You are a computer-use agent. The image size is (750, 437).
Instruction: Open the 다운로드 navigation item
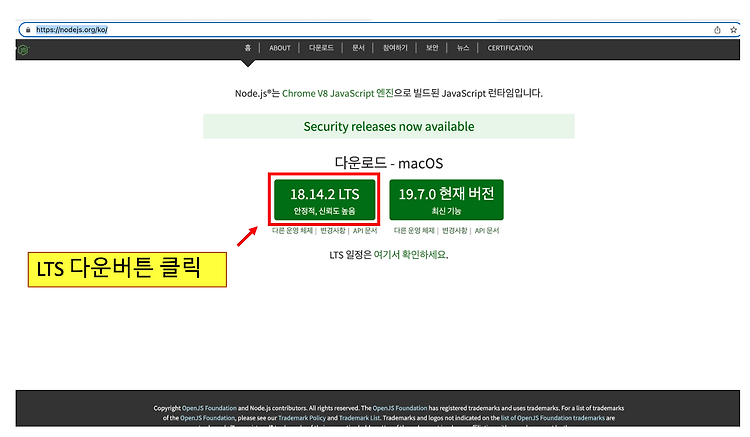coord(321,48)
